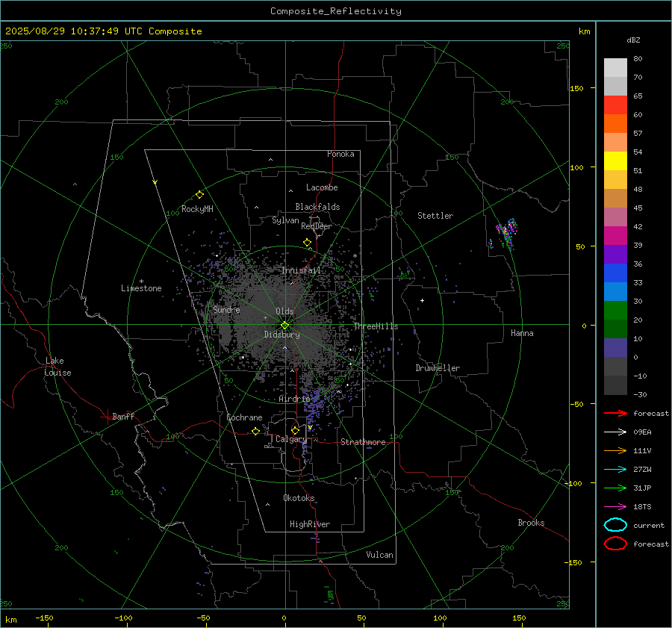Click the Airdrie town label
This screenshot has height=628, width=672.
[x=294, y=399]
